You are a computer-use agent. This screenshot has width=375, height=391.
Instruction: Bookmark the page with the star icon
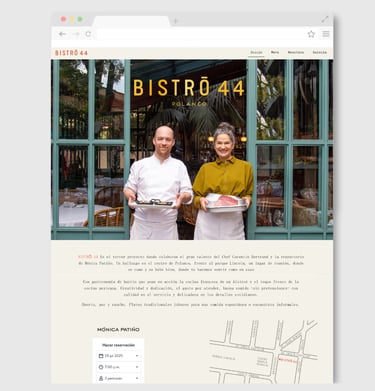coord(311,34)
